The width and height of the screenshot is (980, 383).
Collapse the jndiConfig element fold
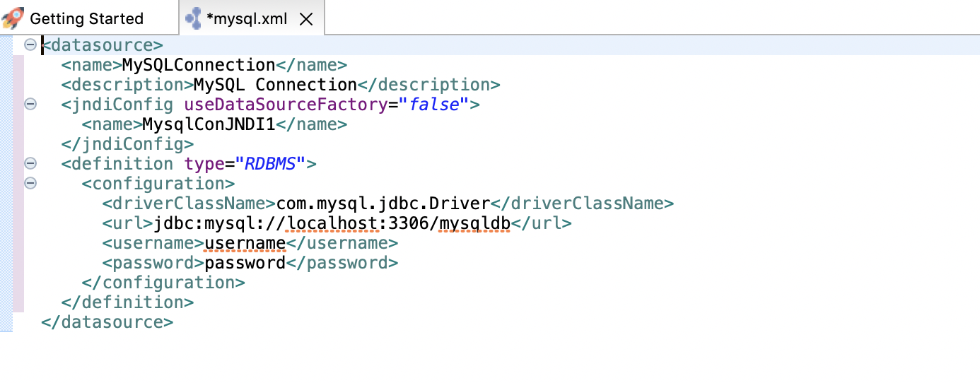click(x=30, y=105)
